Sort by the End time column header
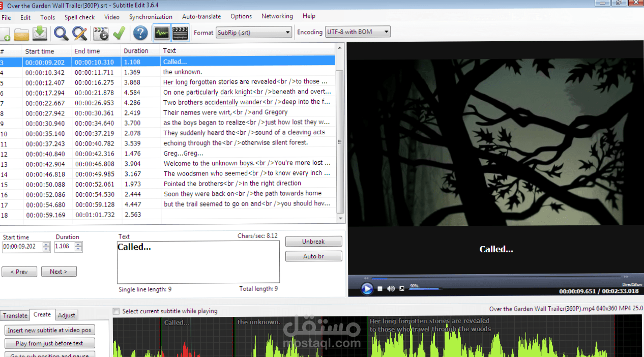 (x=96, y=51)
